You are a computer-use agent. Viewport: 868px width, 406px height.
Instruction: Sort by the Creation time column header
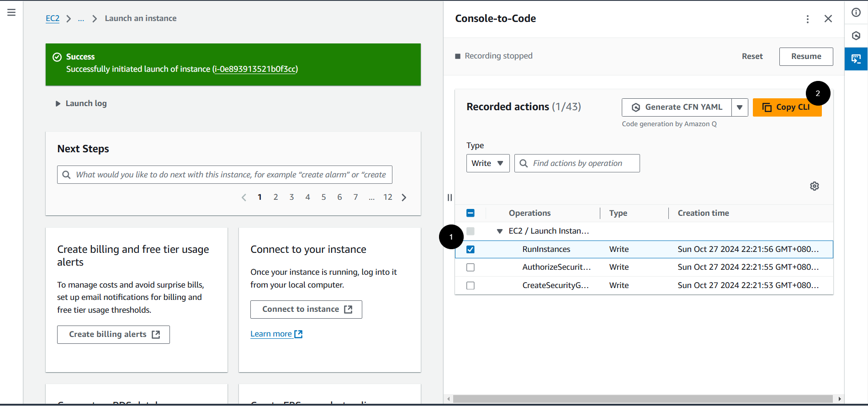pyautogui.click(x=703, y=213)
